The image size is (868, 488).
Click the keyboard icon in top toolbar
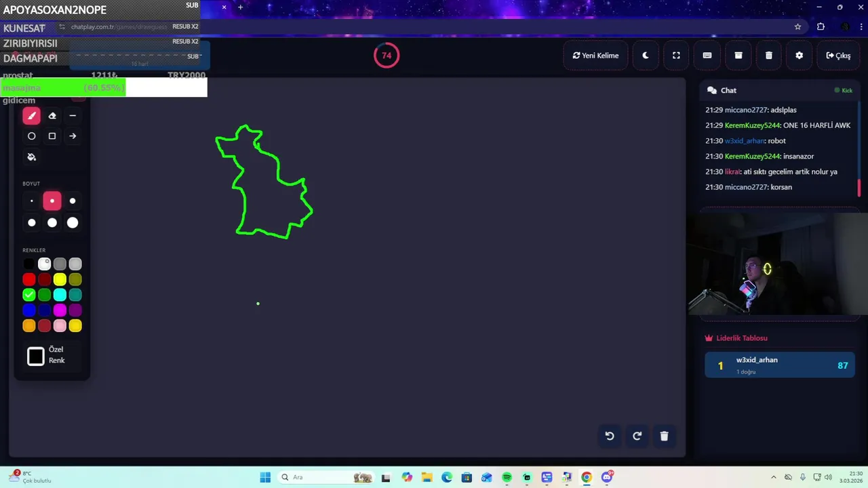(707, 56)
